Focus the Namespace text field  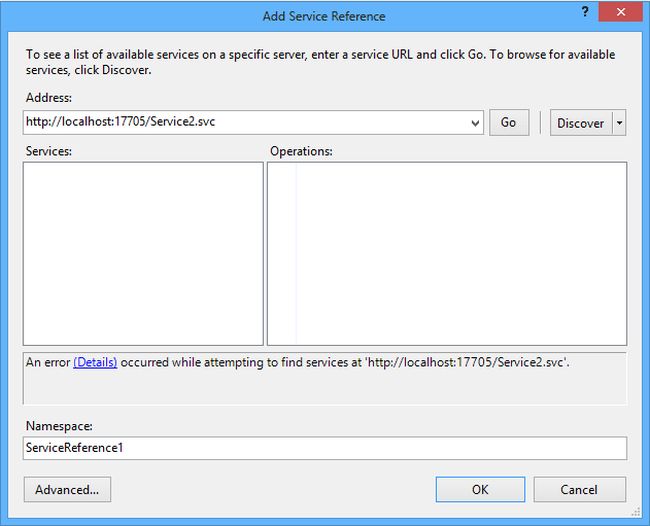click(x=325, y=448)
